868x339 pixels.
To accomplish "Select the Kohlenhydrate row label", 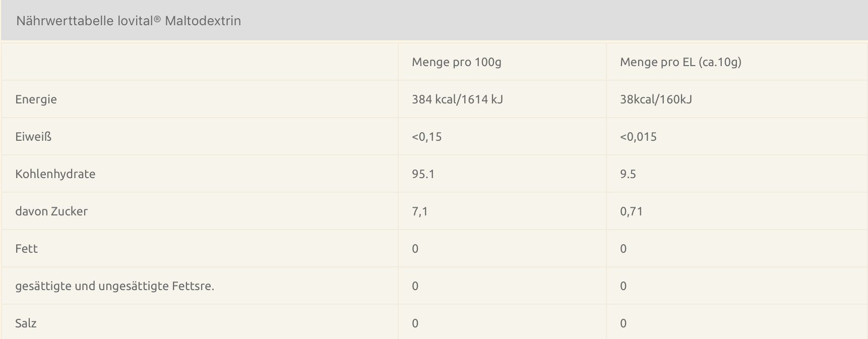I will pyautogui.click(x=55, y=174).
